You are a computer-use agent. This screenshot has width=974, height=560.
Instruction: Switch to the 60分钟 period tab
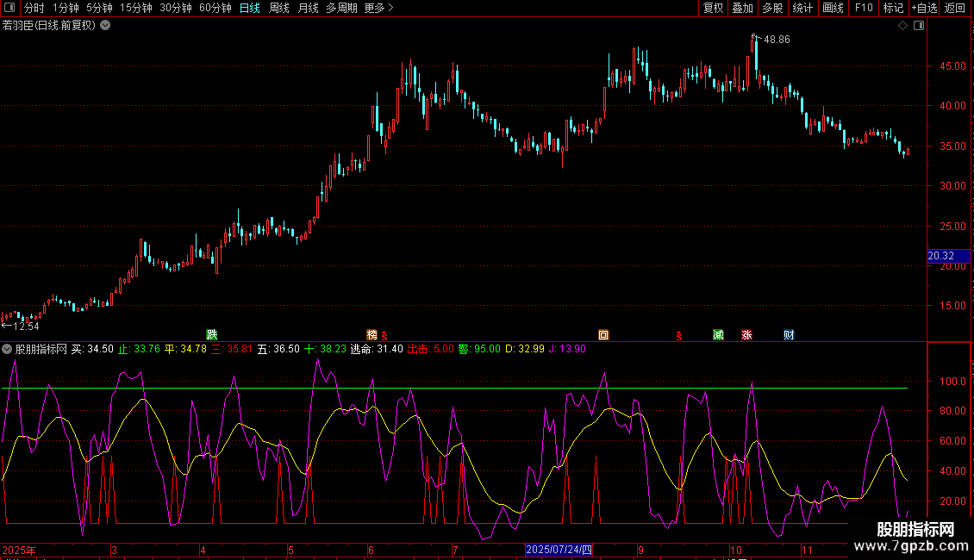click(215, 8)
